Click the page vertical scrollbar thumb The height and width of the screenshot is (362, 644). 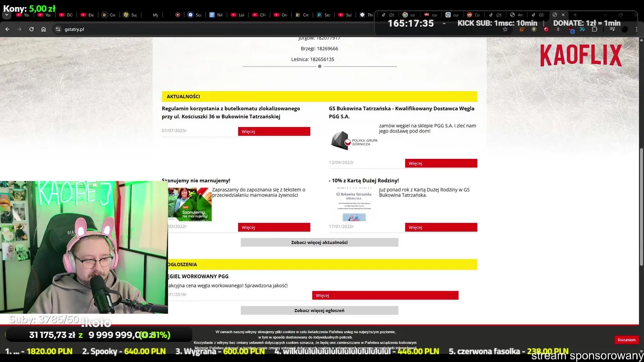coord(640,207)
